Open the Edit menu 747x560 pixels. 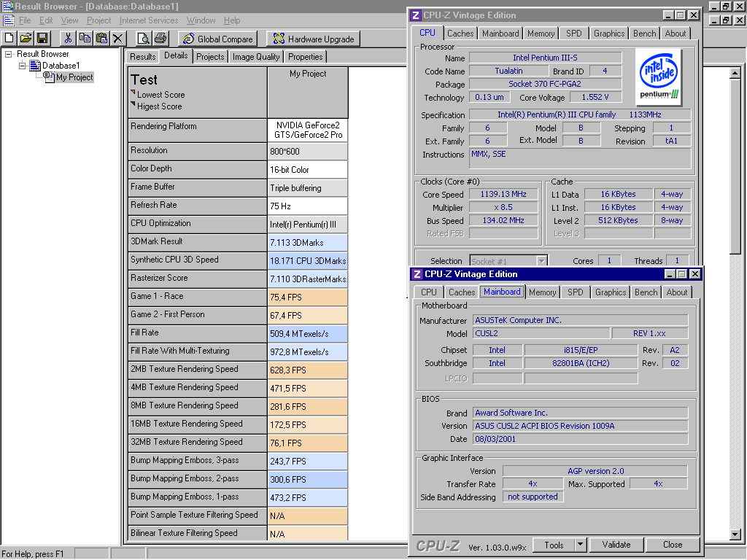tap(46, 20)
